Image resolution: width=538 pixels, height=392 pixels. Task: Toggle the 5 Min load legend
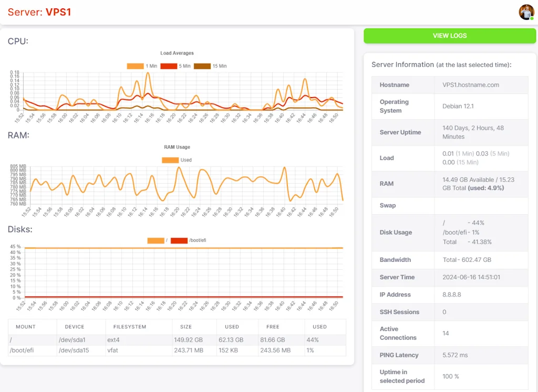(x=175, y=66)
